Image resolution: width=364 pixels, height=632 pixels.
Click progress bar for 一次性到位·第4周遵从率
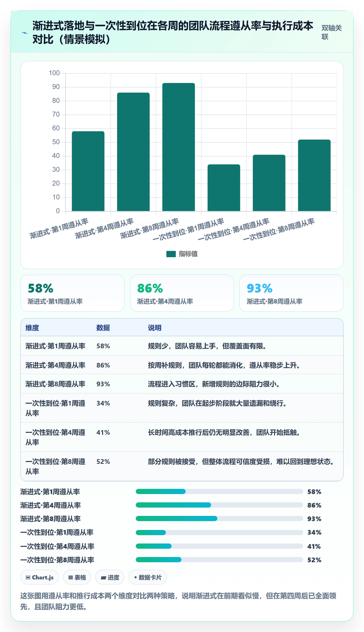pos(219,546)
